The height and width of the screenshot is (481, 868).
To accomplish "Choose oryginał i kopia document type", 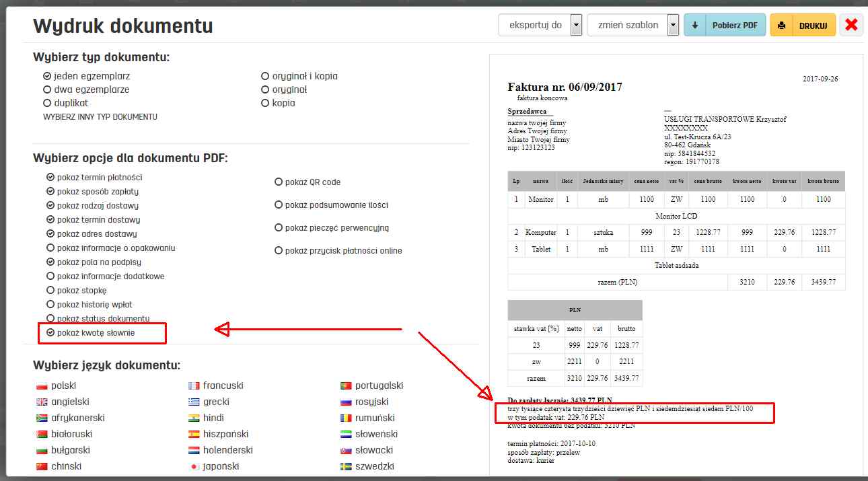I will click(x=265, y=76).
